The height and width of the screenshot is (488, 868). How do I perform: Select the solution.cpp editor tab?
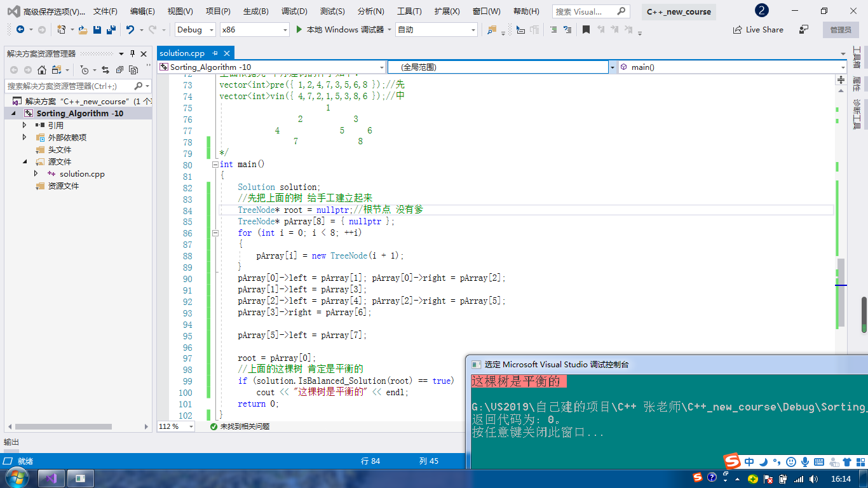tap(182, 53)
